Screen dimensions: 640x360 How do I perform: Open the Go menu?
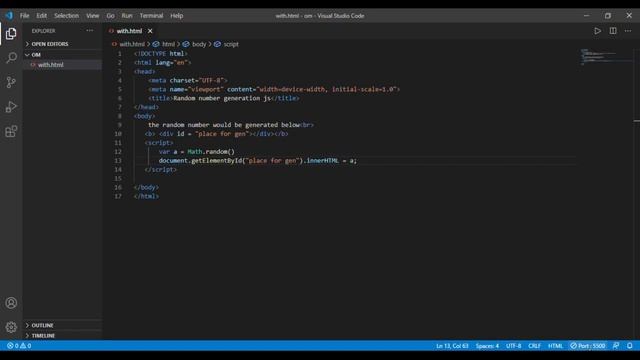pos(111,16)
